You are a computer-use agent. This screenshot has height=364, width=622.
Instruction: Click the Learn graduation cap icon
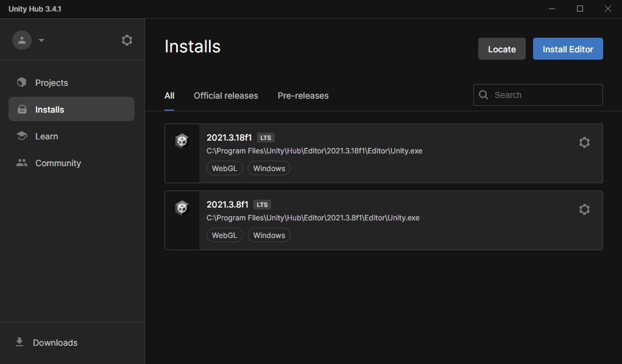click(22, 136)
